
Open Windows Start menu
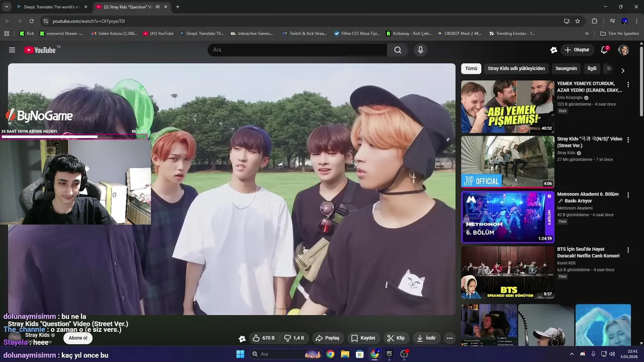coord(240,354)
